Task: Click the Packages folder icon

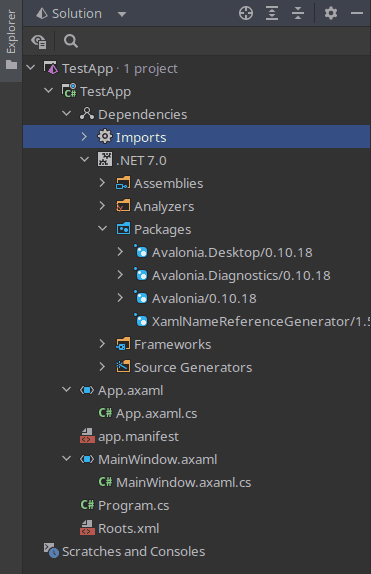Action: [x=123, y=229]
